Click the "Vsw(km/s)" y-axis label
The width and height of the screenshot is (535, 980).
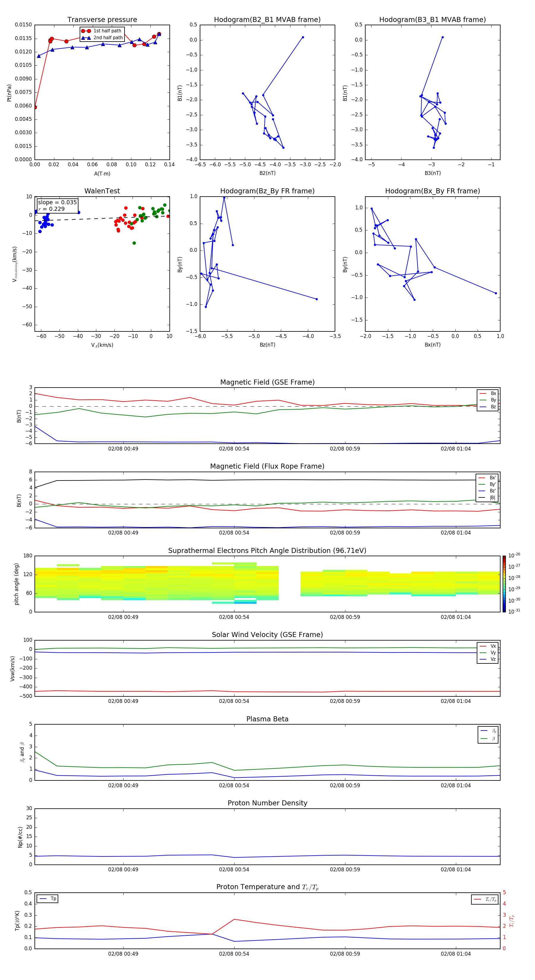pos(12,668)
